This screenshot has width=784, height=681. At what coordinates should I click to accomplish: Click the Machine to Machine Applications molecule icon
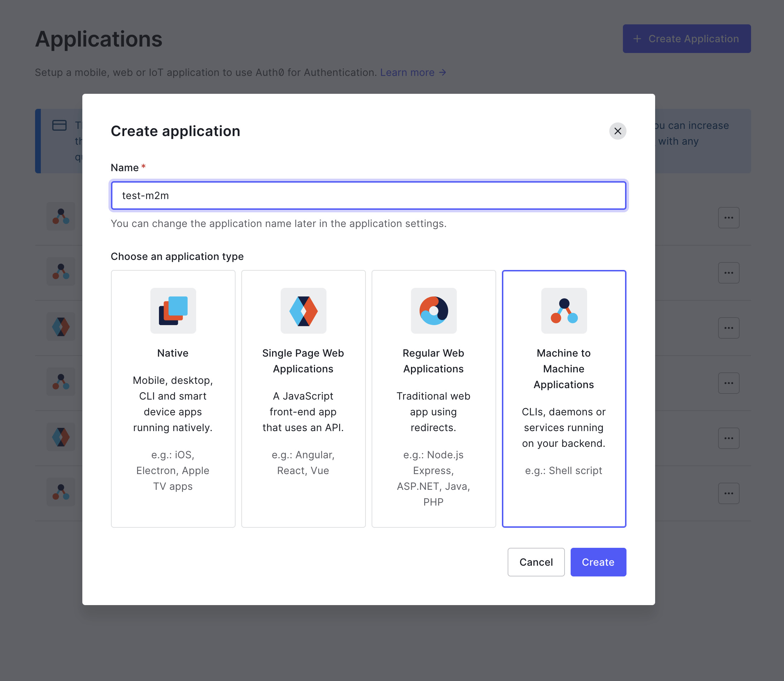563,311
